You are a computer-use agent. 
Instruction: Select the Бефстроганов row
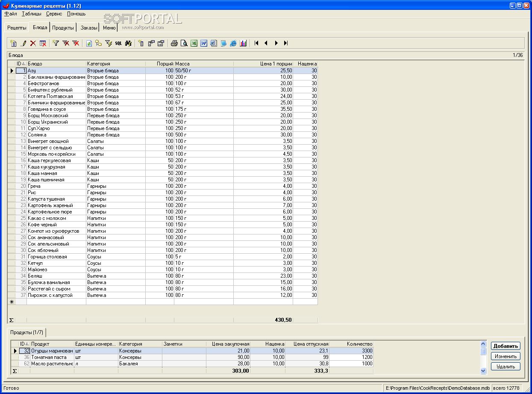163,83
